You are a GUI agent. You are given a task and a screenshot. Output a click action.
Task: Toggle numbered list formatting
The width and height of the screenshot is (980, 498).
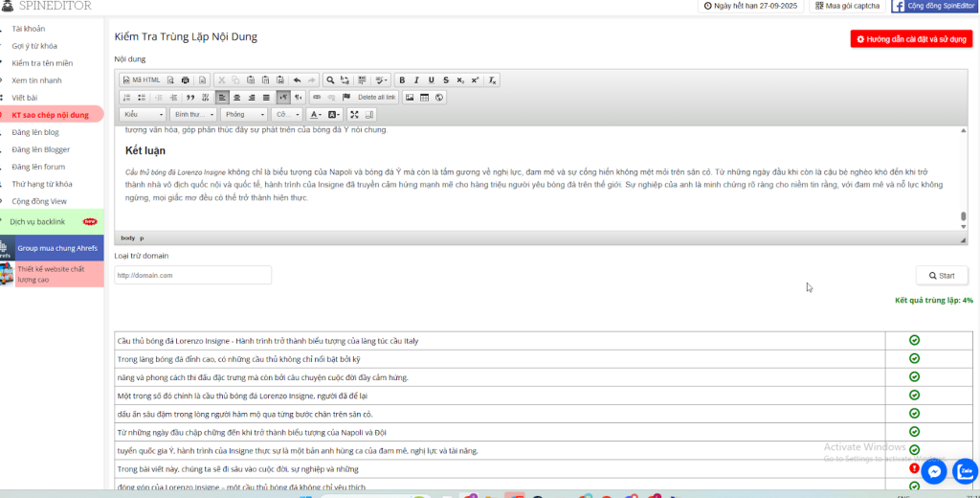[126, 98]
